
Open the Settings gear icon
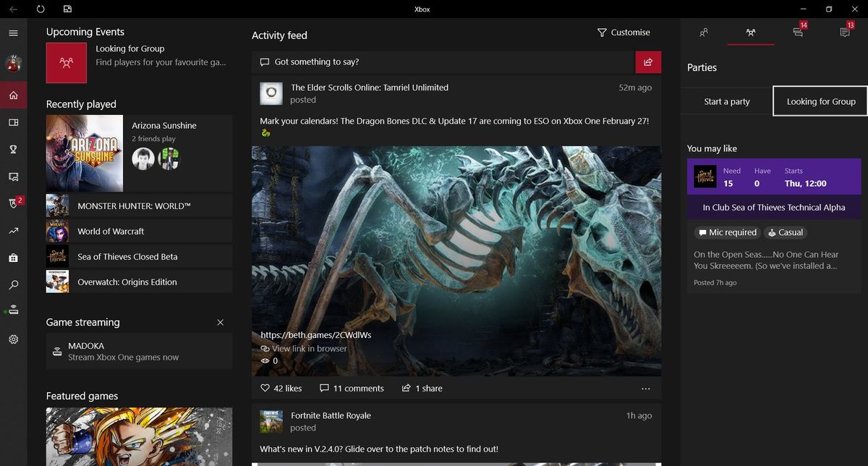[13, 339]
